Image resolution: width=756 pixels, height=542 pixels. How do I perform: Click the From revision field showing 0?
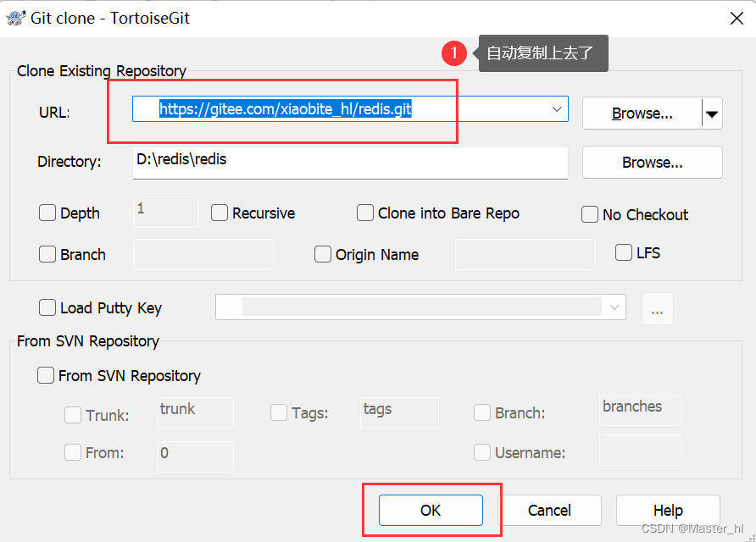pyautogui.click(x=195, y=456)
